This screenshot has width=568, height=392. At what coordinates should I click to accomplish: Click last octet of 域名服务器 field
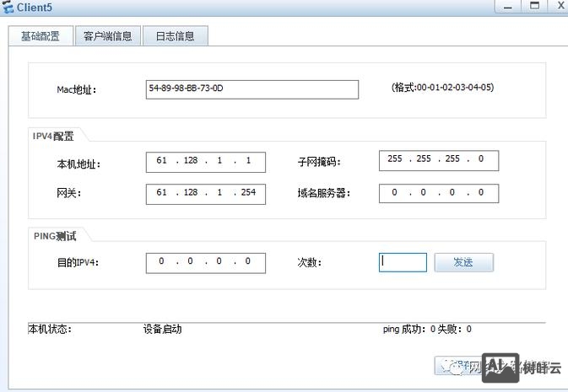tap(481, 193)
